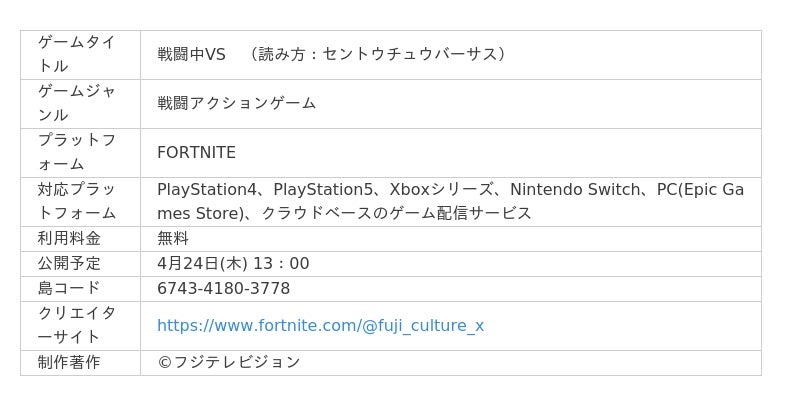This screenshot has width=800, height=406.
Task: Click the FORTNITE platform value
Action: [x=196, y=153]
